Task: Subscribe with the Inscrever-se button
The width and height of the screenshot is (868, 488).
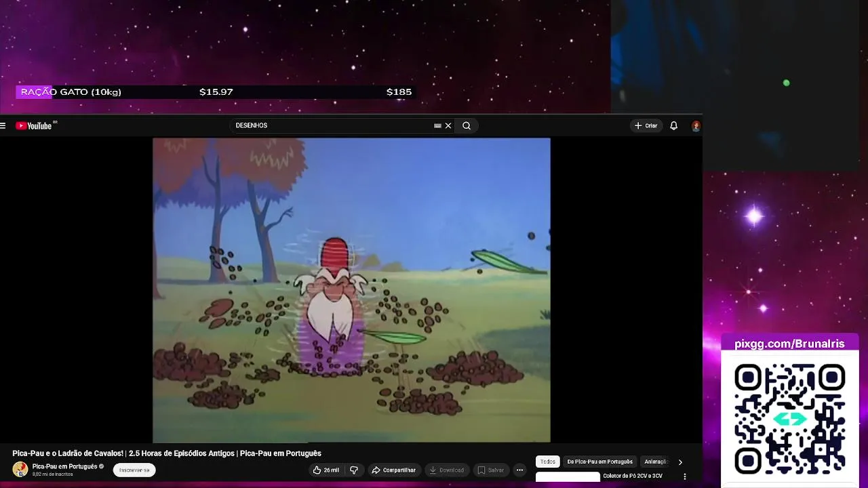Action: click(134, 470)
